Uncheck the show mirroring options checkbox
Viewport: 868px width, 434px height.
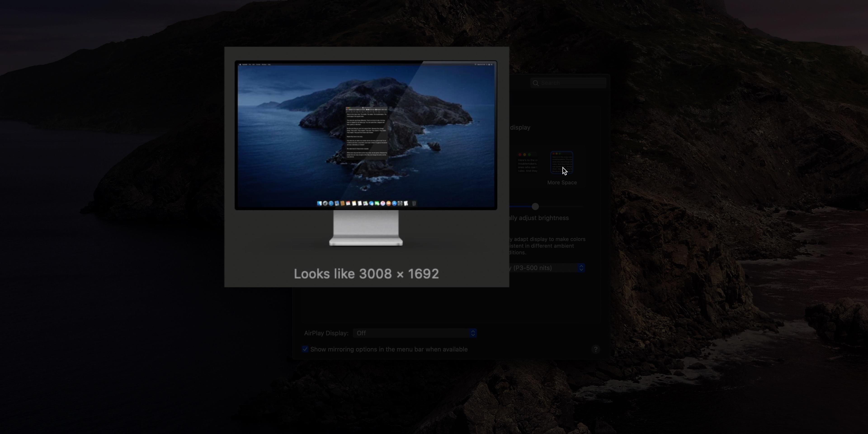tap(305, 349)
